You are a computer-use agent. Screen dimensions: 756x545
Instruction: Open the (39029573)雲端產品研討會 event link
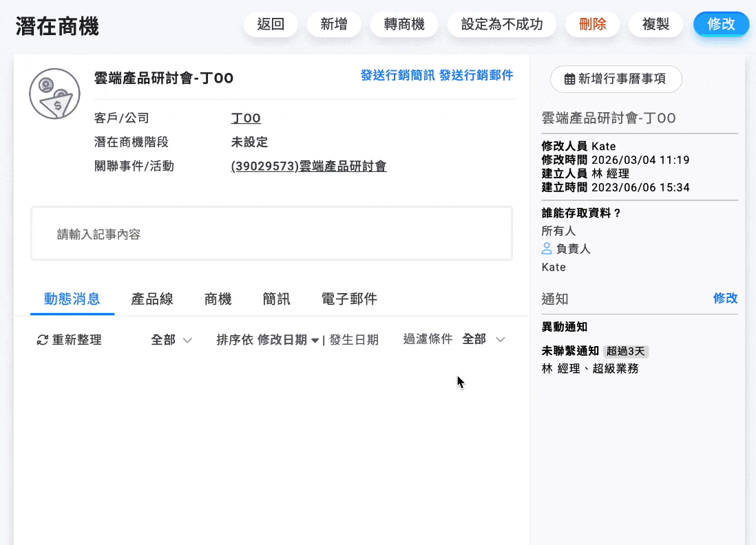(308, 166)
